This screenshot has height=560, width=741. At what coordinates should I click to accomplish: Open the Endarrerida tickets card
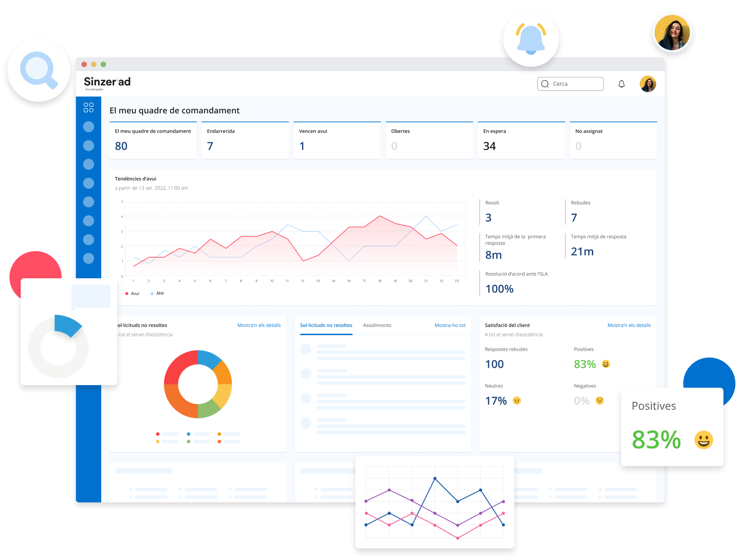[x=245, y=140]
